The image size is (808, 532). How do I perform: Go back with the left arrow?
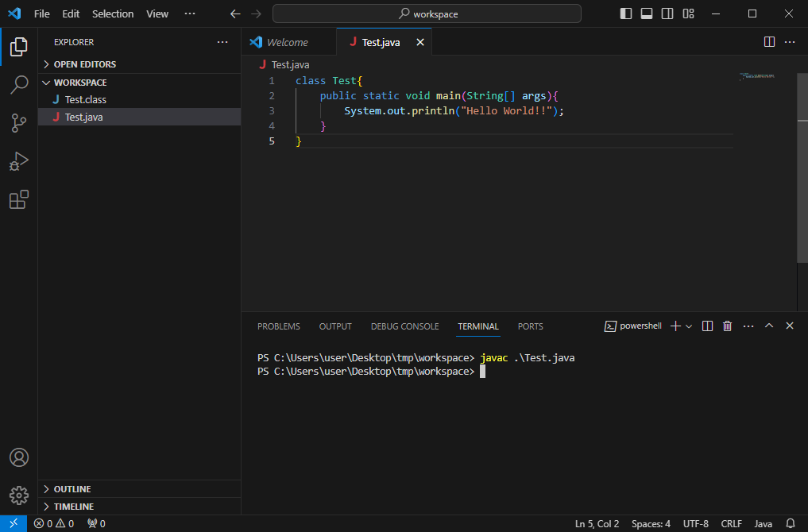click(x=235, y=14)
